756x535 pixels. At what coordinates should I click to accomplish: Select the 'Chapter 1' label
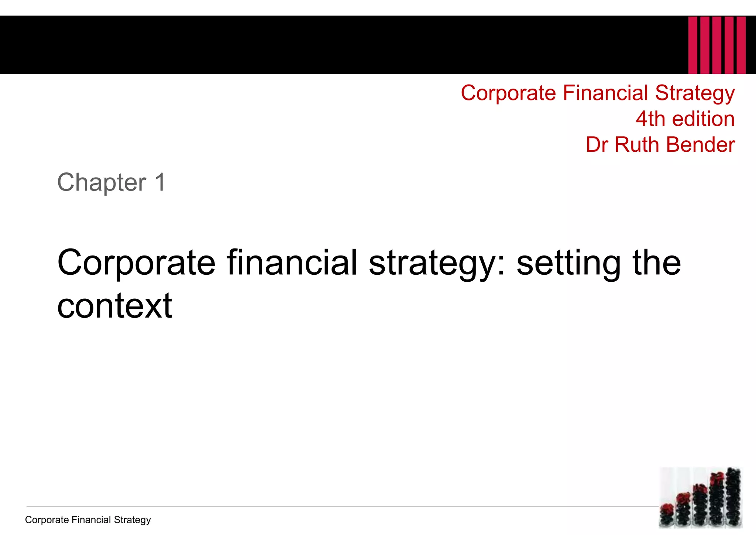coord(111,182)
